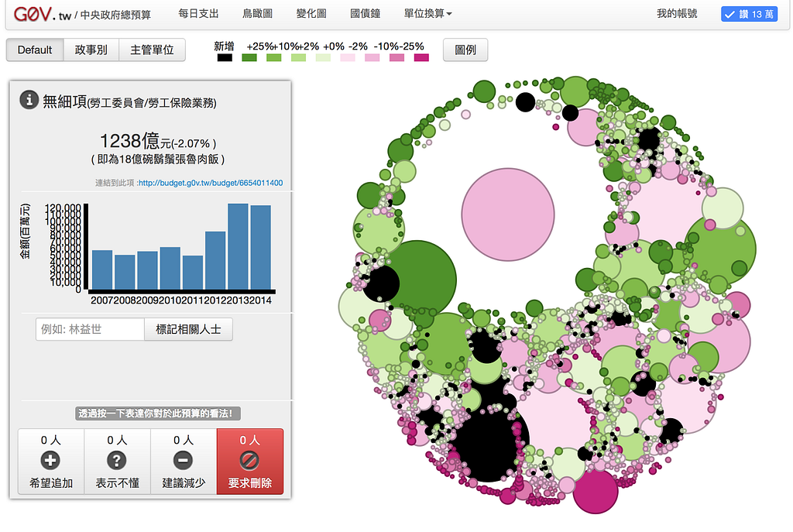Click the info icon beside 無細項
This screenshot has height=532, width=793.
tap(29, 100)
